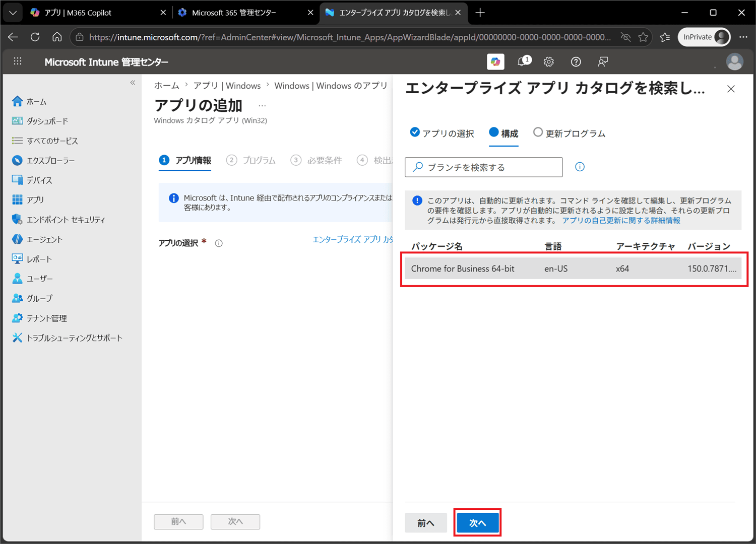Screen dimensions: 756x544
Task: Open the feedback icon in the header
Action: [603, 61]
